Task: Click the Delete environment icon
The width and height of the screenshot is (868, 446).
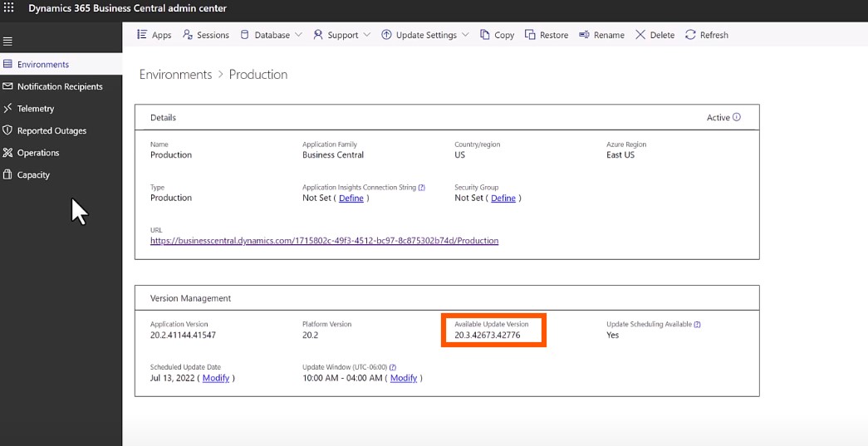Action: tap(640, 35)
